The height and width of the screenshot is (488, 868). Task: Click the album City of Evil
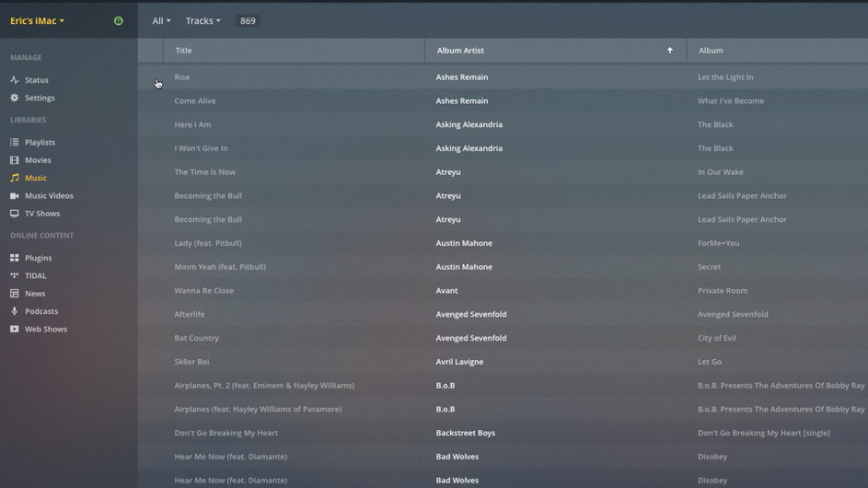(x=717, y=338)
